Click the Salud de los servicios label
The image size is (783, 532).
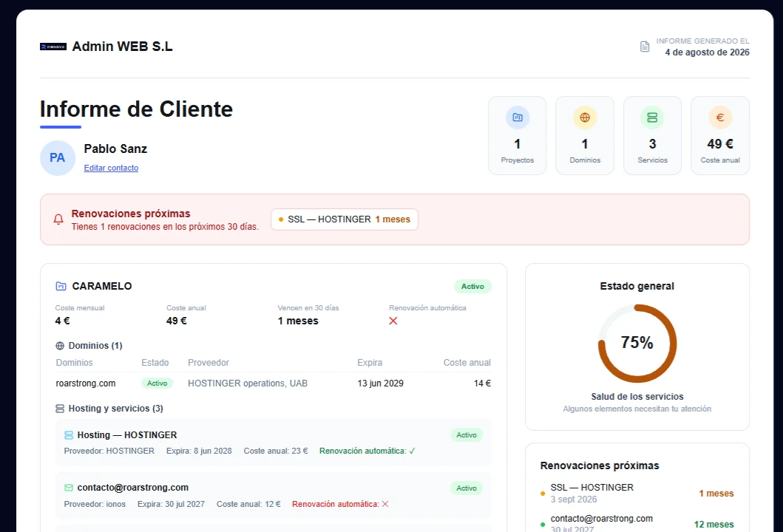pos(637,397)
